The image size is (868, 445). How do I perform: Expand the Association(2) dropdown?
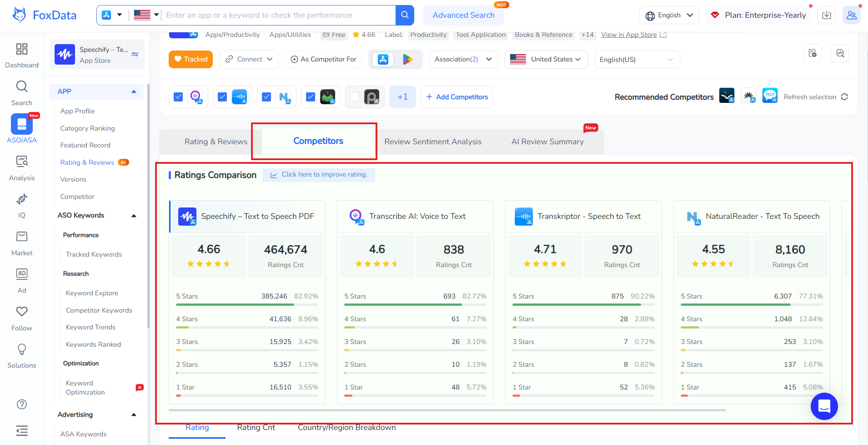tap(463, 60)
